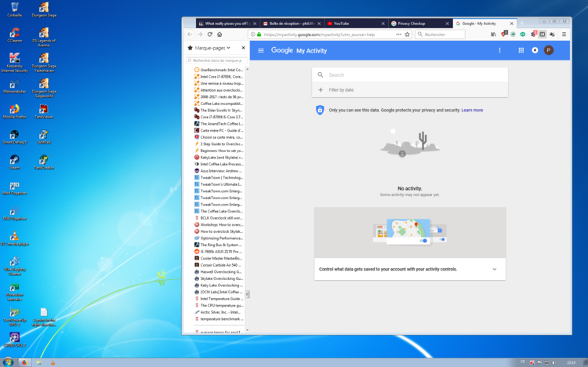Click the plus icon next to Filter by date
The height and width of the screenshot is (367, 588).
point(320,90)
